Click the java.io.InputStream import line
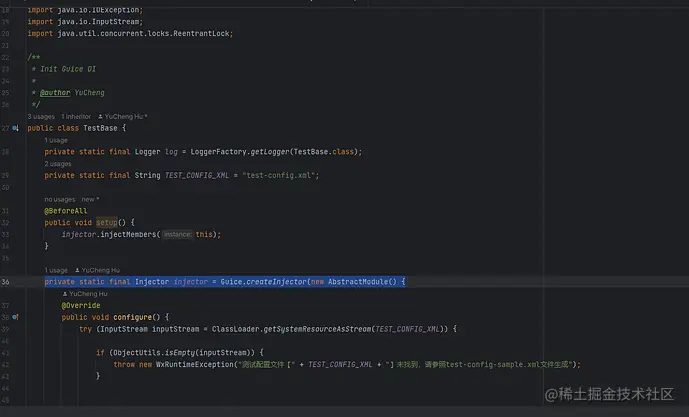Viewport: 689px width, 417px height. tap(85, 22)
